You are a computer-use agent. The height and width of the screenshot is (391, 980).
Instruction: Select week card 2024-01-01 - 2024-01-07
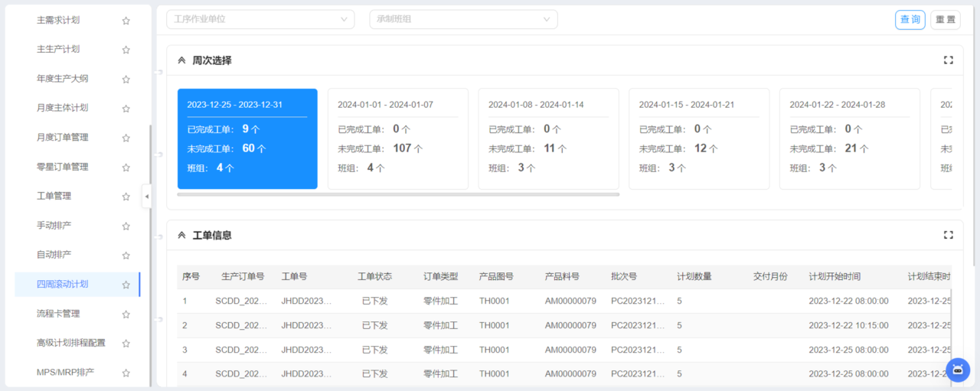(398, 138)
